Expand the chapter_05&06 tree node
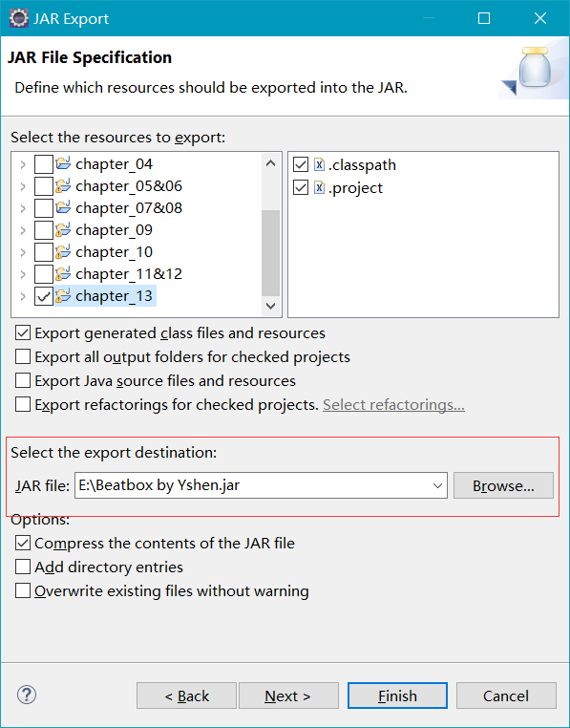Image resolution: width=570 pixels, height=728 pixels. 23,185
